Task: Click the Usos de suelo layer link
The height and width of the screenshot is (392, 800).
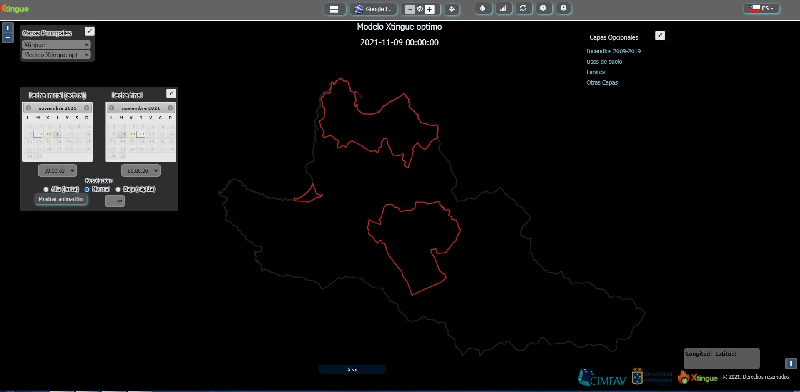Action: [x=604, y=62]
